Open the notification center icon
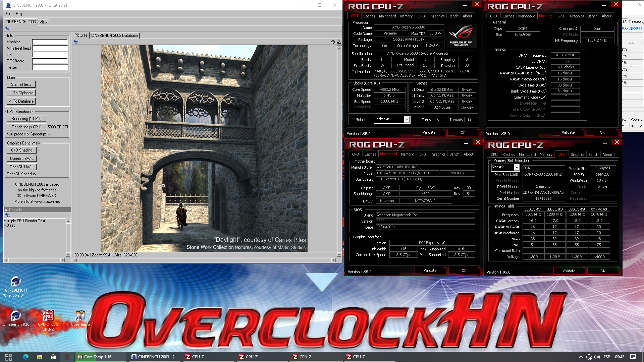Viewport: 644px width, 362px height. (x=633, y=357)
